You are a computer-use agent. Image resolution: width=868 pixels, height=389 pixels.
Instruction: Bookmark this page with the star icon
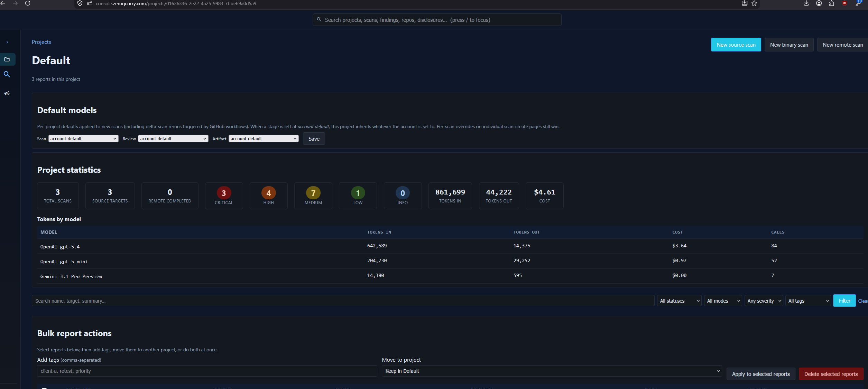[754, 3]
